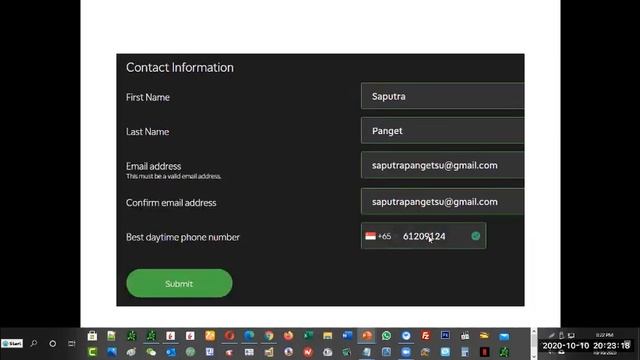Click the green Submit button
640x360 pixels.
click(179, 283)
